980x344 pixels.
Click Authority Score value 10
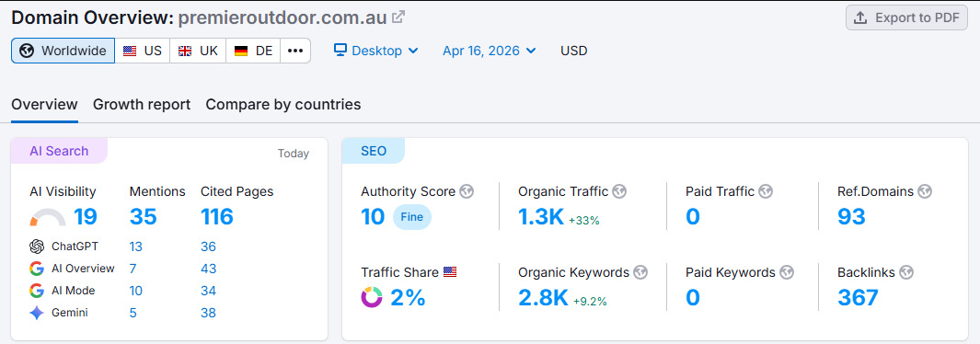coord(373,217)
